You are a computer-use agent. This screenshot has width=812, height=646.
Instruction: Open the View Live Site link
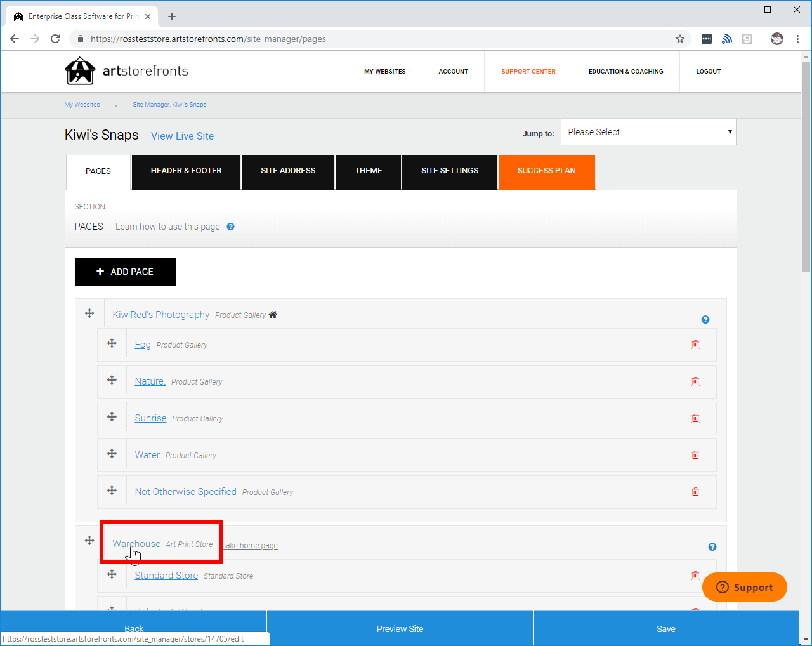[x=182, y=136]
